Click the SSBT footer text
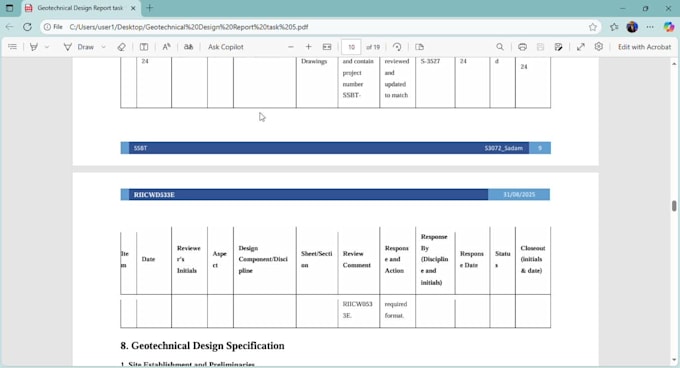The image size is (680, 368). (x=141, y=148)
